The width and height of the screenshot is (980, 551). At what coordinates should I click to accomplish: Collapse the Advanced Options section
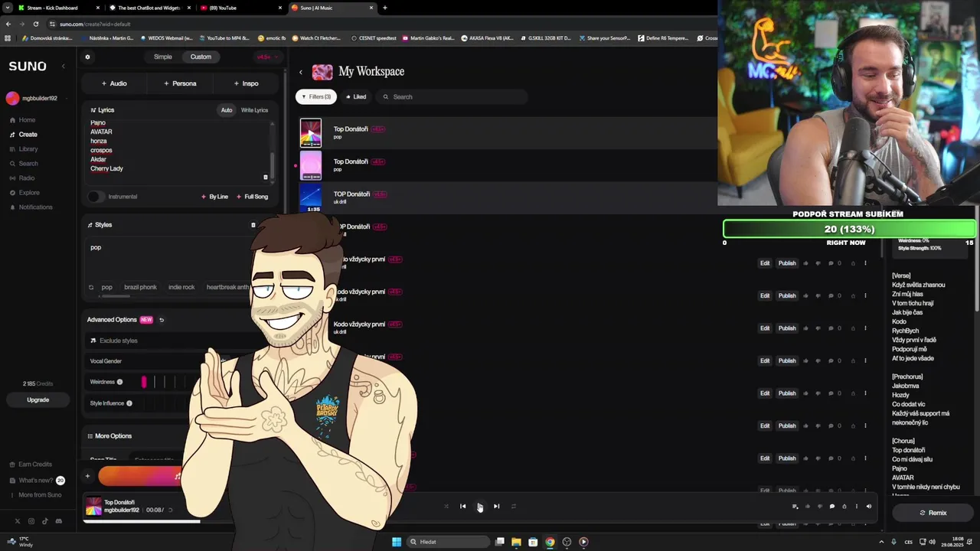pyautogui.click(x=112, y=320)
